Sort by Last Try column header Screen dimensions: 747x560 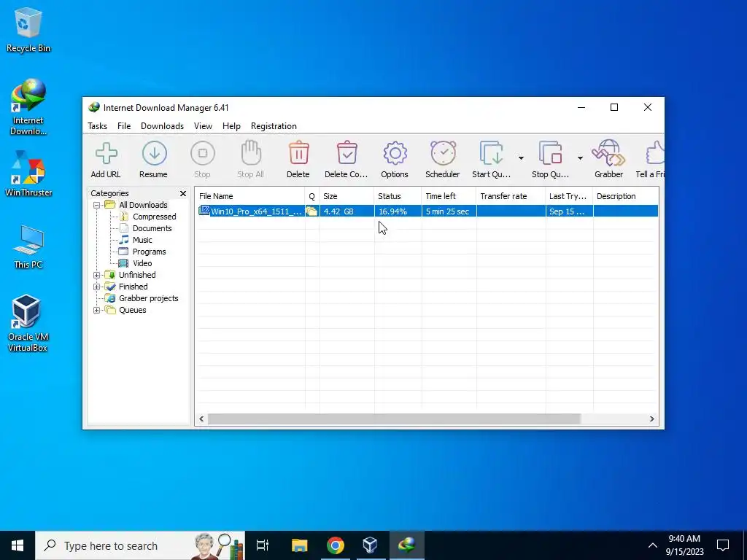pos(569,196)
